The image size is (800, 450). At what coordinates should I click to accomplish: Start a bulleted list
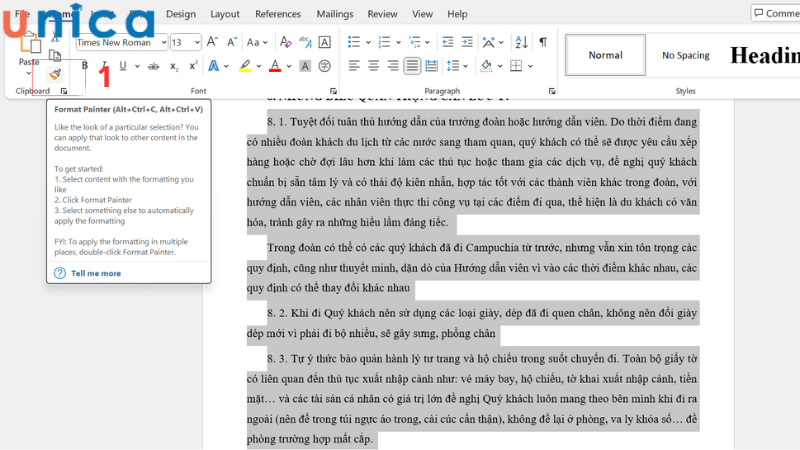(355, 42)
